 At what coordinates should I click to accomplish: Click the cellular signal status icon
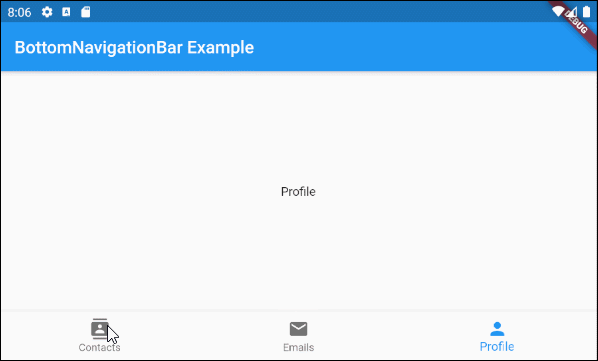[572, 12]
